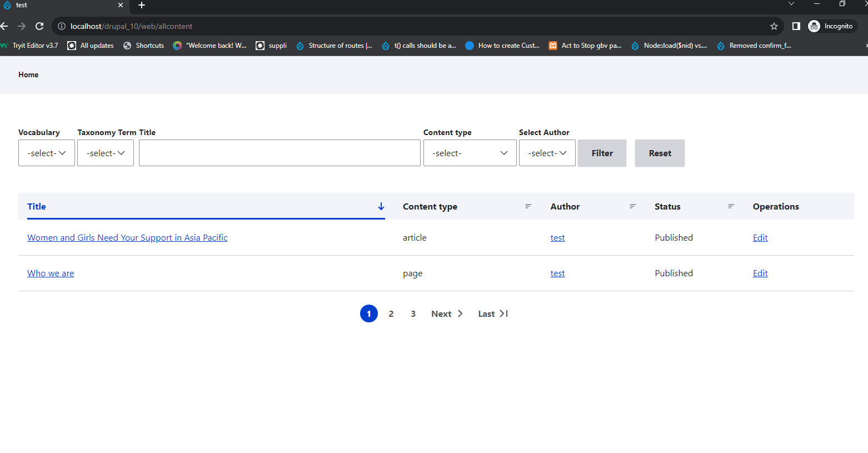Sort by Status column icon

click(731, 206)
